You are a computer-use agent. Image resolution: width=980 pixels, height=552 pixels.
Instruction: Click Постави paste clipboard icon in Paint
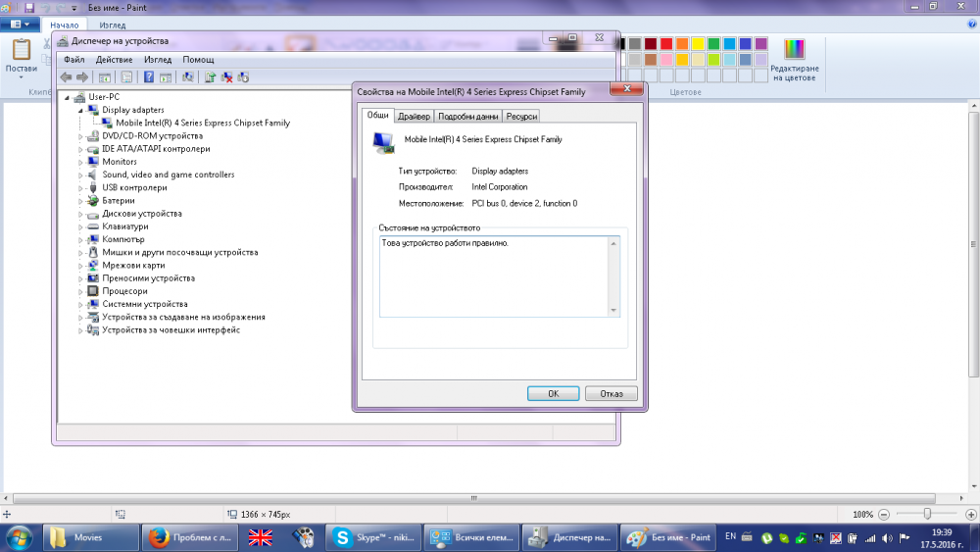[x=22, y=50]
